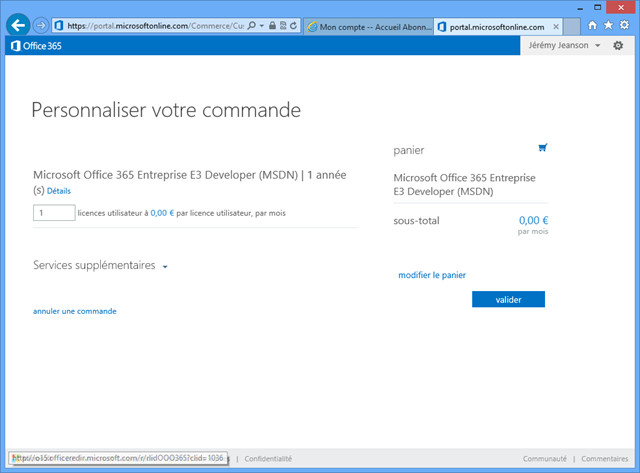Go back with the browser back arrow

coord(18,26)
